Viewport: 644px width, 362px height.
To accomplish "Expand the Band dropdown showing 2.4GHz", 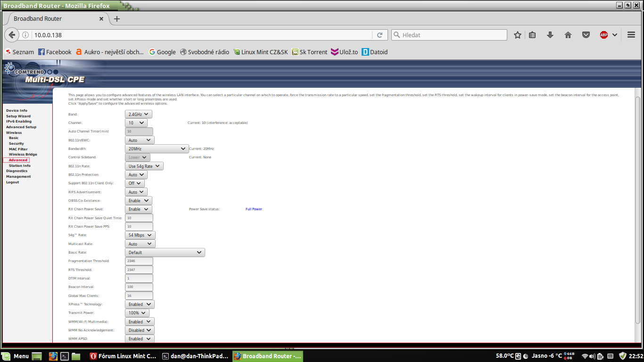I will (x=139, y=114).
